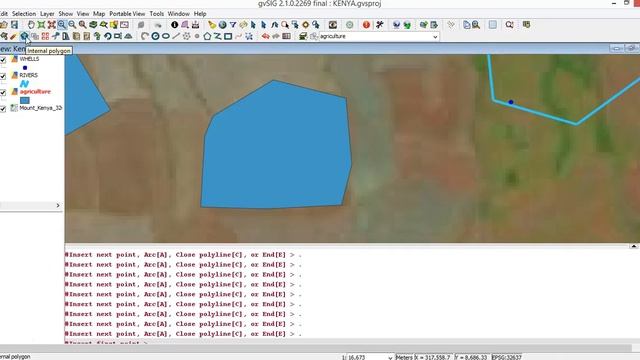Click the pencil edit icon
Screen dimensions: 640x360
click(x=13, y=36)
